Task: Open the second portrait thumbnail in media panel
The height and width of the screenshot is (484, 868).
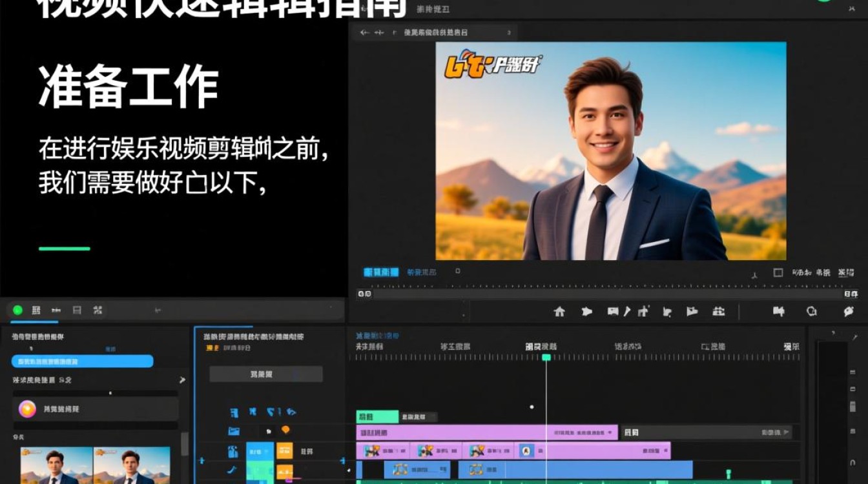Action: [132, 465]
